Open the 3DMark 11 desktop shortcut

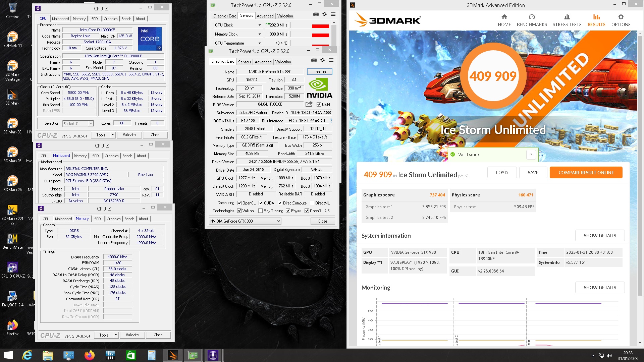12,39
